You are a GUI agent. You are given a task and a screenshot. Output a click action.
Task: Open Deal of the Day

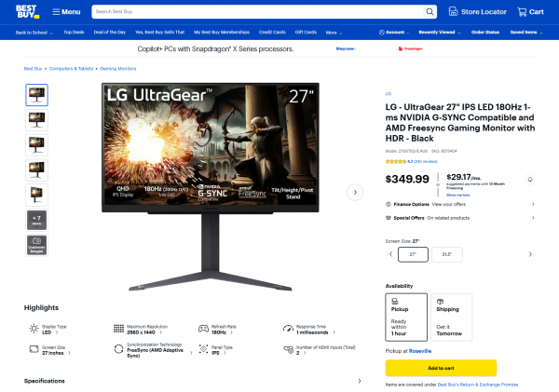pyautogui.click(x=109, y=32)
